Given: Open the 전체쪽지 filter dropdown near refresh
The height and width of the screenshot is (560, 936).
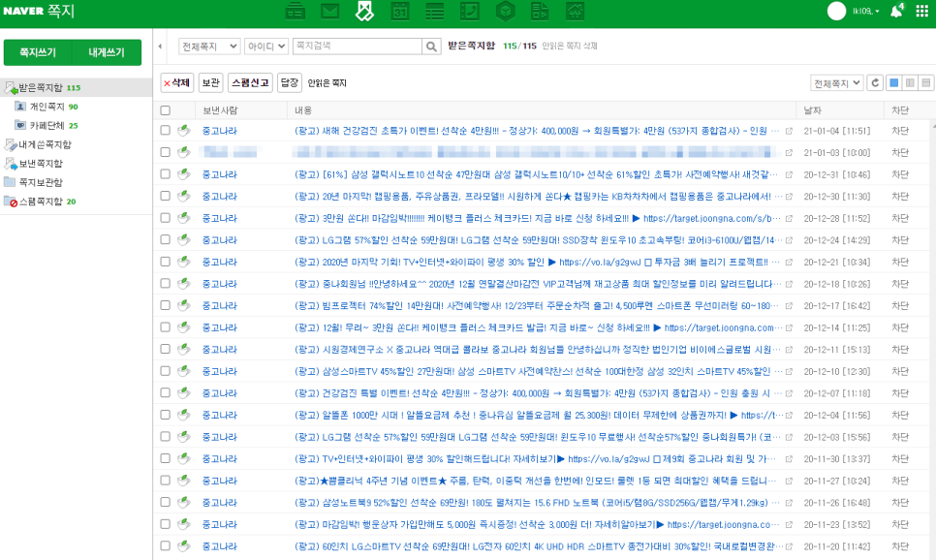Looking at the screenshot, I should pos(837,83).
